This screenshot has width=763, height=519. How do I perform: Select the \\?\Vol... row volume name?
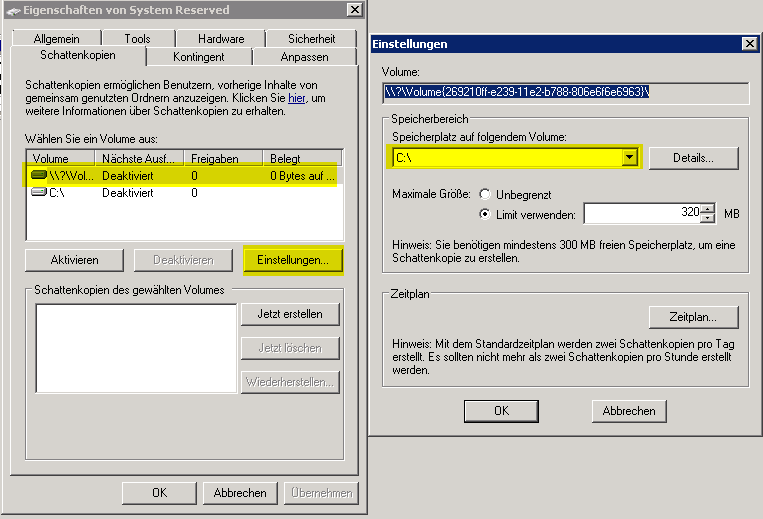point(72,176)
